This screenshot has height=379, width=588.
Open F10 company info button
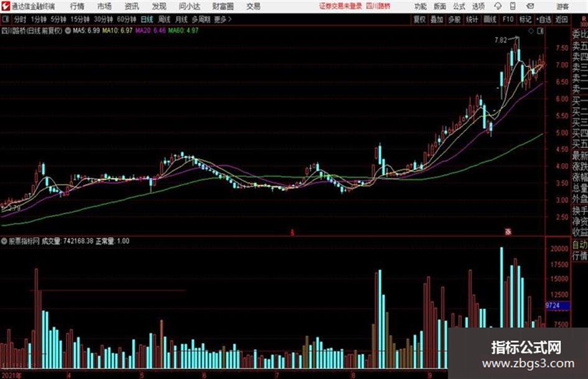[x=508, y=19]
